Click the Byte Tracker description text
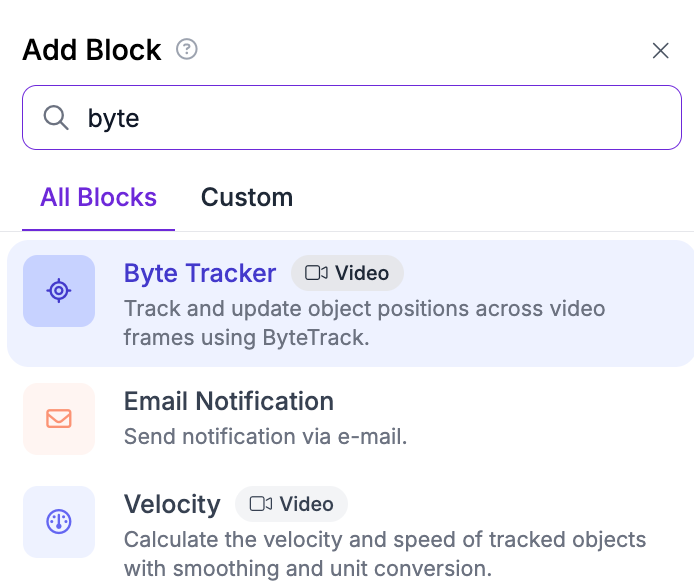The height and width of the screenshot is (586, 694). pyautogui.click(x=364, y=322)
